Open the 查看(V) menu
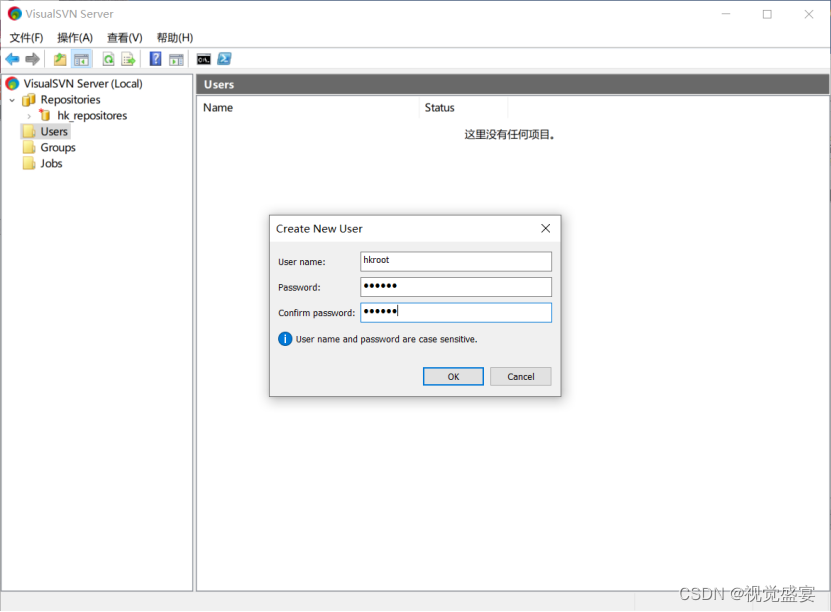Image resolution: width=831 pixels, height=612 pixels. 125,38
